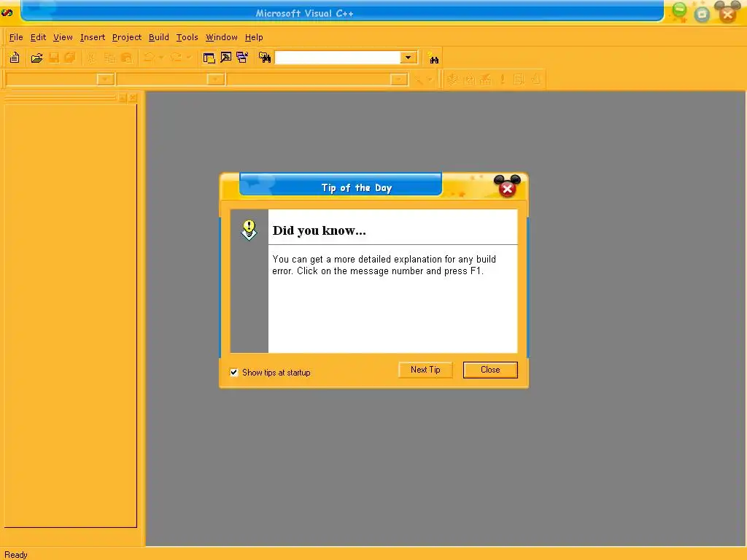Minimize the Visual C++ window
The height and width of the screenshot is (560, 747).
click(679, 10)
